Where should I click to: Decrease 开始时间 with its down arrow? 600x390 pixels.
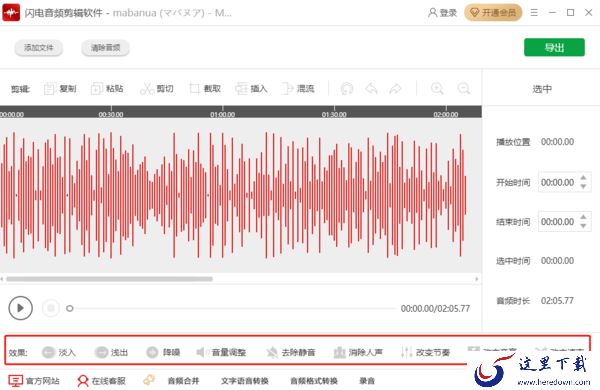click(x=583, y=186)
